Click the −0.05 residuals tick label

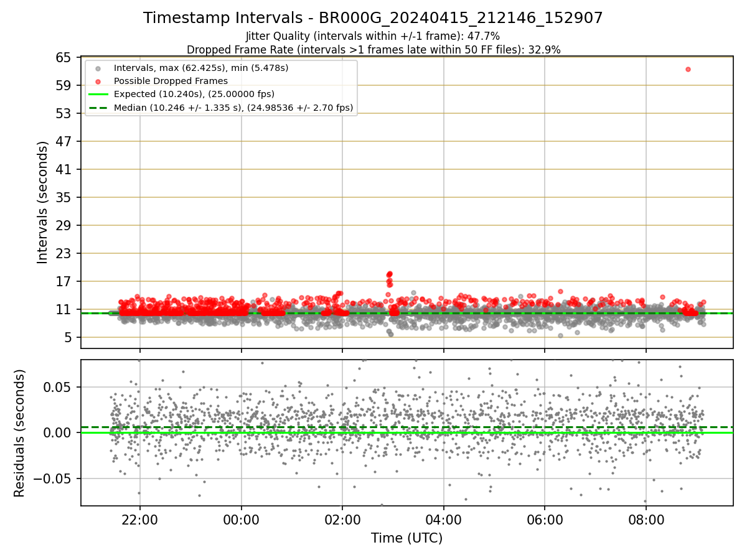[53, 478]
